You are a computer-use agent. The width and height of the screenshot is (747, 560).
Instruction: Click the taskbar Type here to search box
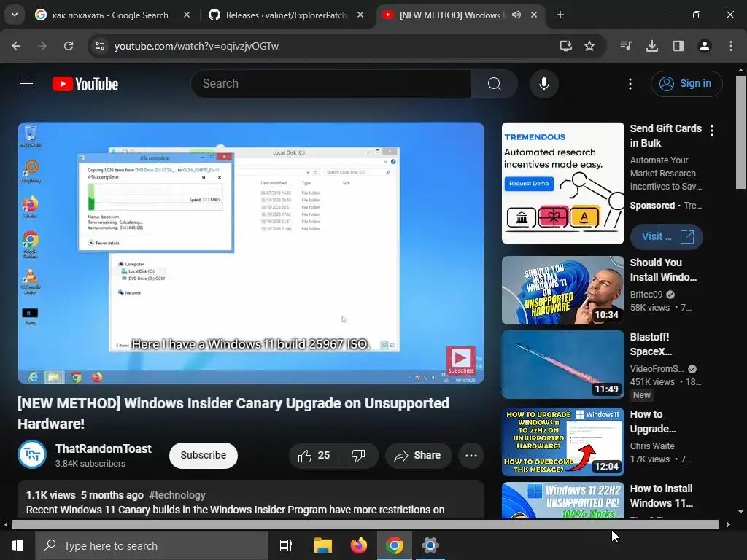point(152,545)
